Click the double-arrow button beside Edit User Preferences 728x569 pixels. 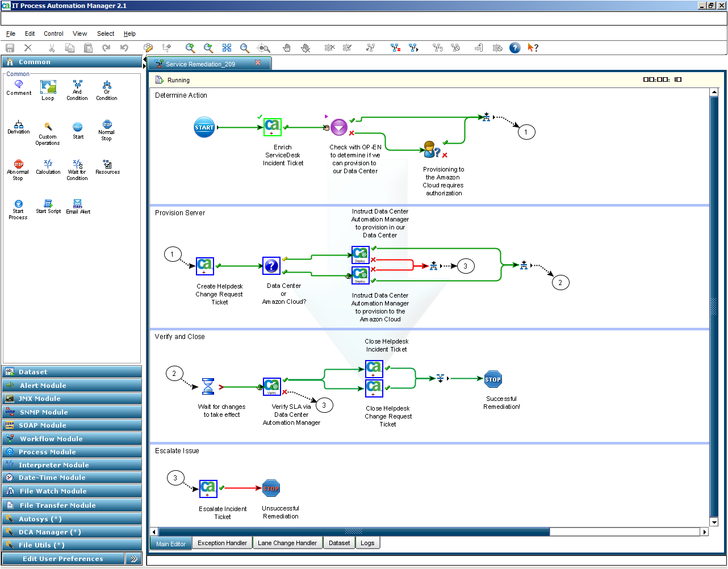pyautogui.click(x=133, y=559)
